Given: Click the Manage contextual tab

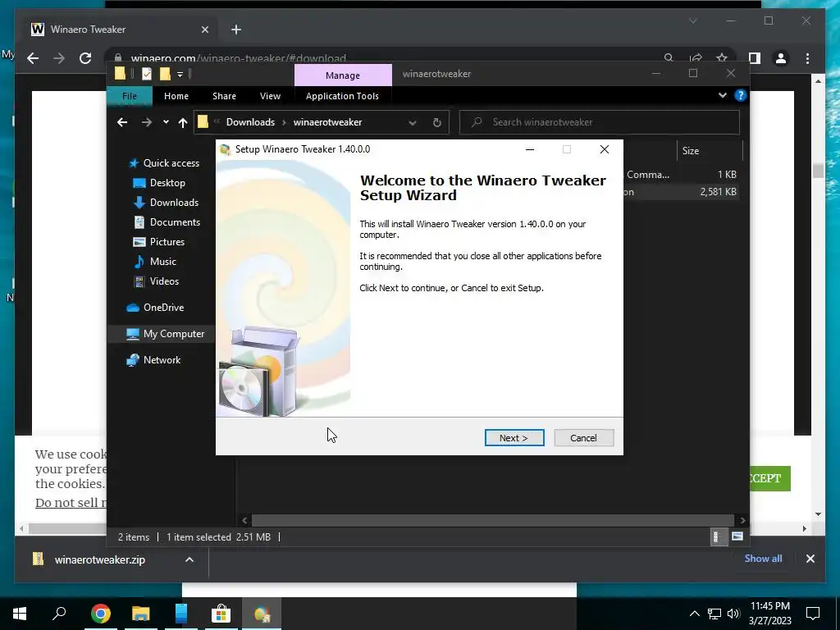Looking at the screenshot, I should tap(343, 75).
